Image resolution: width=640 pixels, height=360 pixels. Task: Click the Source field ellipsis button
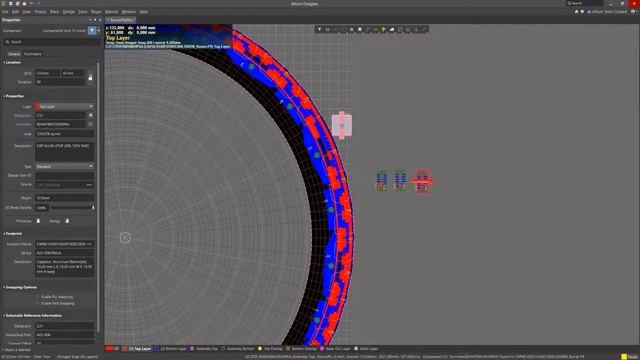click(x=89, y=185)
